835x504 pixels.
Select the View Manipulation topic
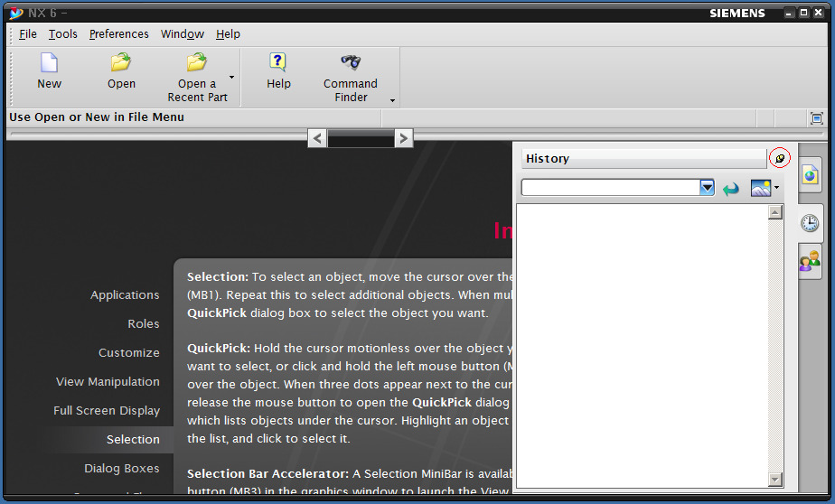[x=108, y=381]
